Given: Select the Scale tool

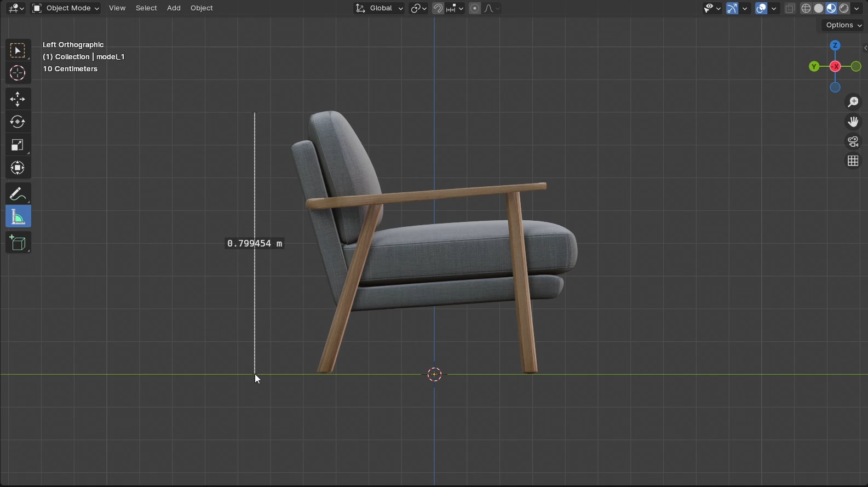Looking at the screenshot, I should point(18,145).
